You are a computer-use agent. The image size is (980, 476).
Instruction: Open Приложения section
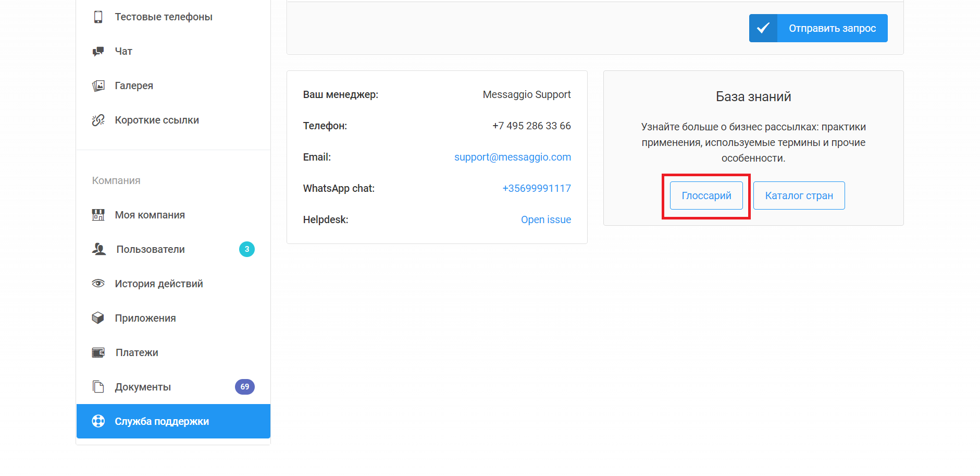point(173,318)
